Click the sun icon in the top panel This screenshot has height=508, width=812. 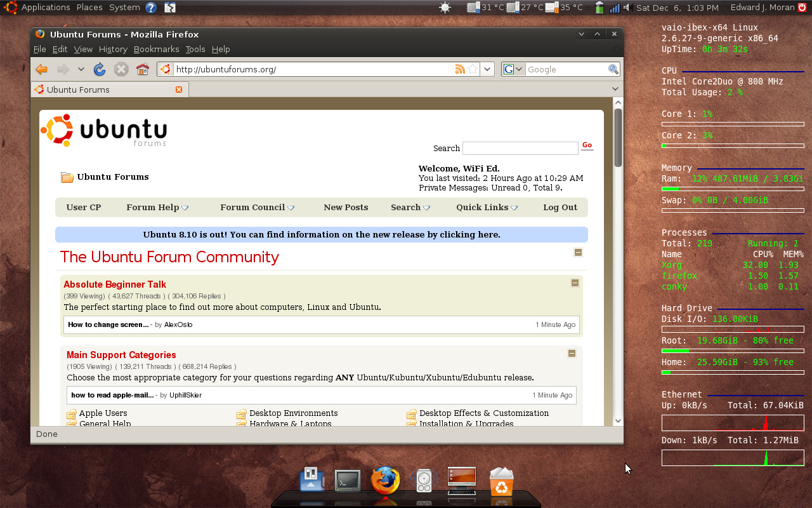tap(445, 8)
